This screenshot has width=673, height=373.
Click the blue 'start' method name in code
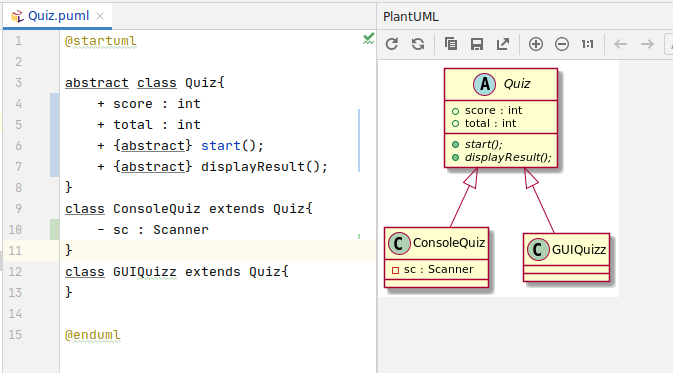tap(221, 146)
